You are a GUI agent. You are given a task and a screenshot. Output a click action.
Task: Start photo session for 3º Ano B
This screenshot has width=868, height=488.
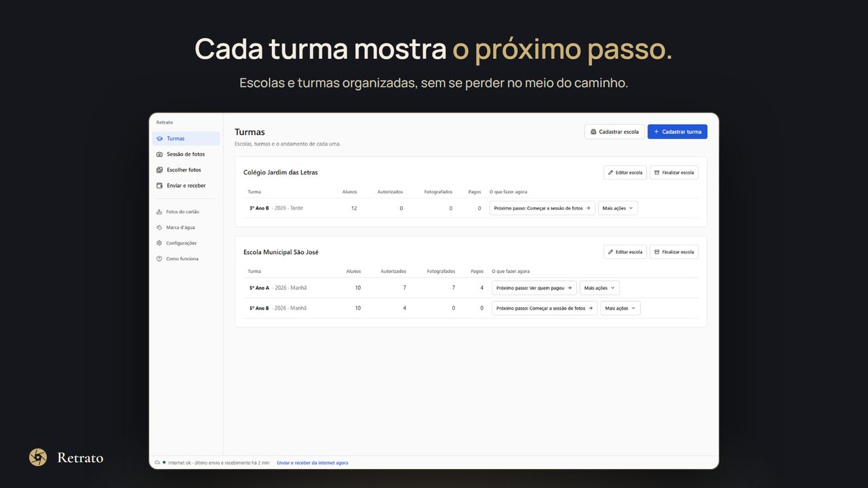tap(542, 208)
